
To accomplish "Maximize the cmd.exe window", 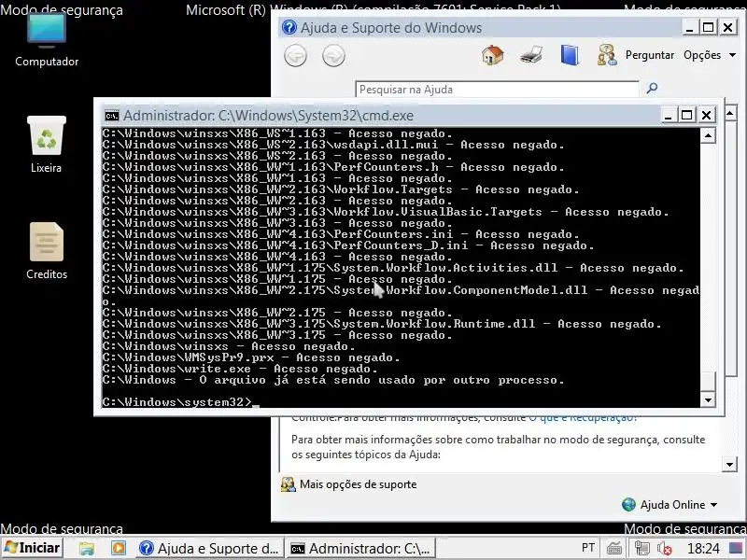I will (x=687, y=115).
